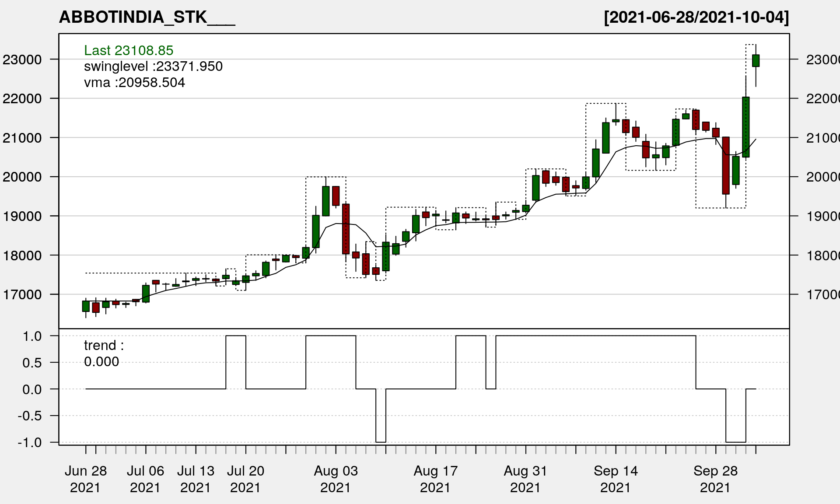Click the last green candle near 23000
The height and width of the screenshot is (504, 840).
tap(756, 60)
